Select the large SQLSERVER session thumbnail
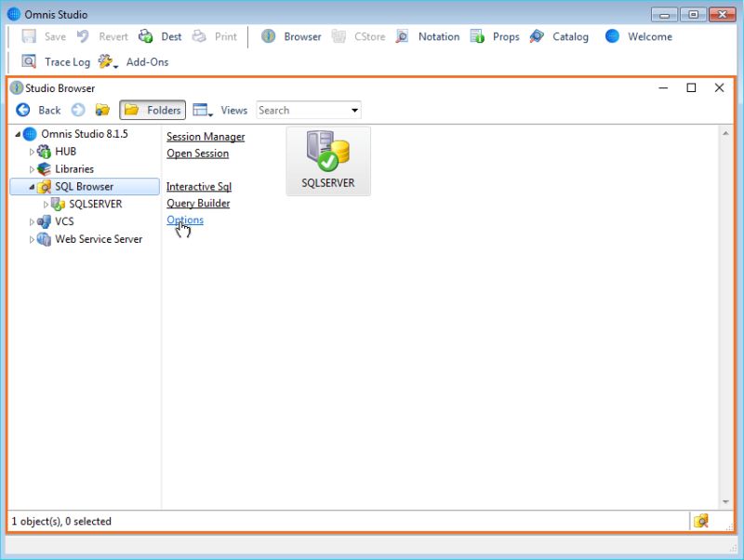 click(328, 161)
